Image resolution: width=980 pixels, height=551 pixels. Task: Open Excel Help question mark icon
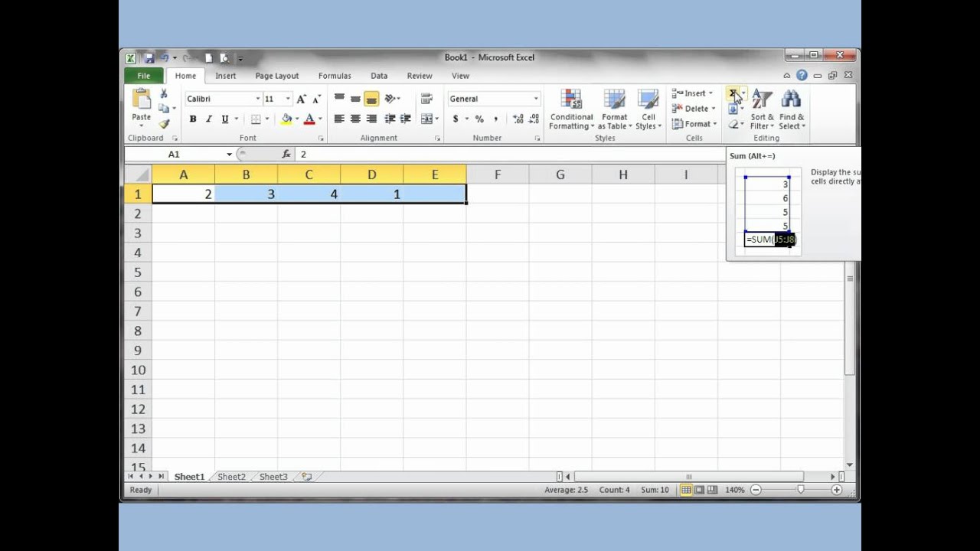click(x=802, y=75)
